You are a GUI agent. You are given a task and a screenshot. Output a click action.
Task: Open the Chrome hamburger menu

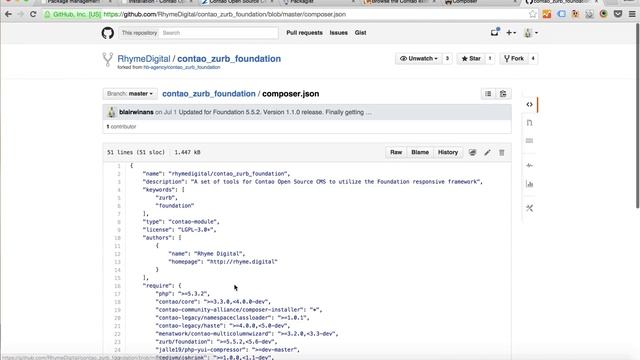point(632,14)
